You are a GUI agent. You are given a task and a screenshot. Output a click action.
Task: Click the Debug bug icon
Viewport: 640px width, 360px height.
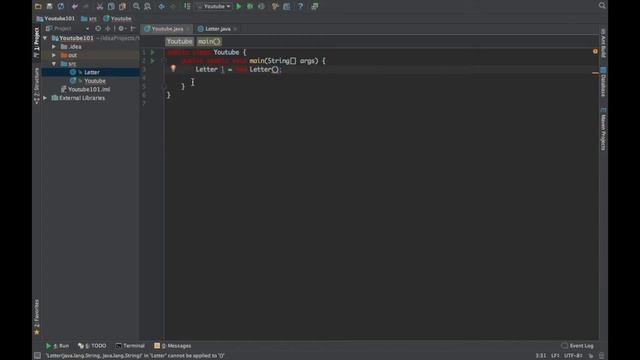point(250,6)
